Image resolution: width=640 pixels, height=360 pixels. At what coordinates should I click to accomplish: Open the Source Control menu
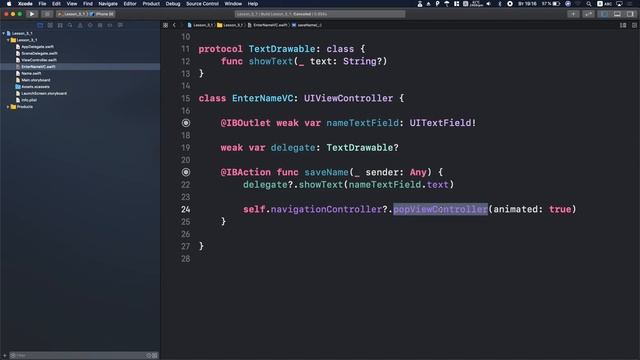tap(202, 4)
